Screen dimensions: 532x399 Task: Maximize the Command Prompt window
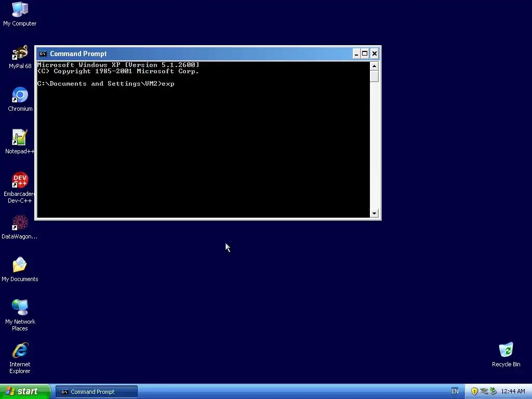click(365, 54)
